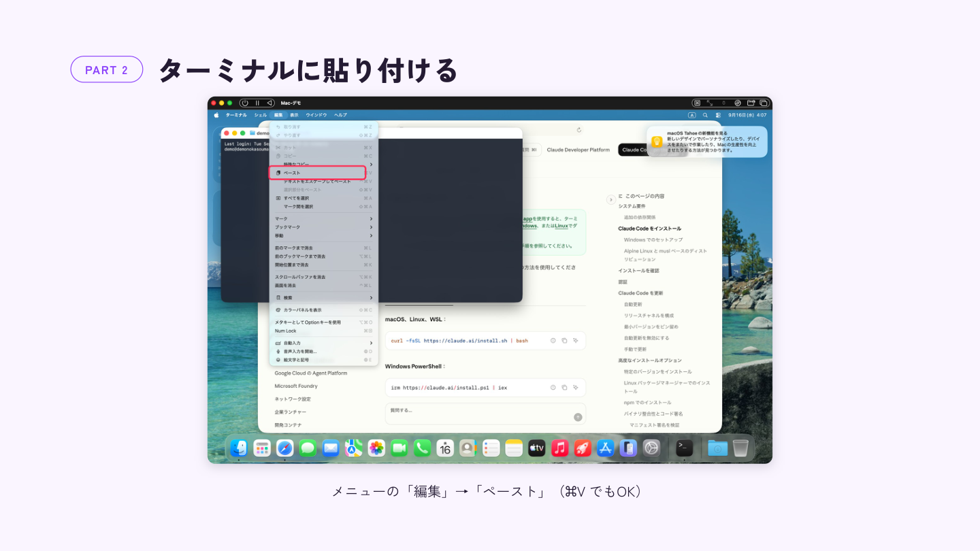
Task: Open System Settings gear in Dock
Action: click(651, 448)
